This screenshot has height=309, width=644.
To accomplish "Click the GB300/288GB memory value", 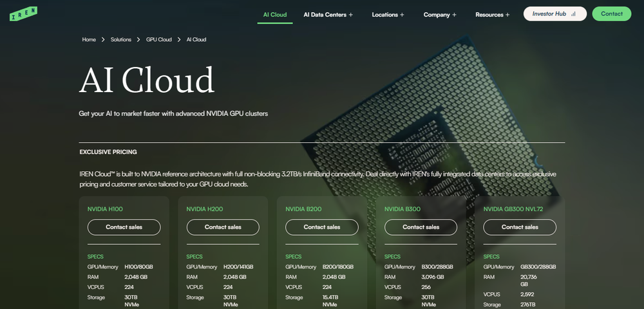I will (538, 267).
